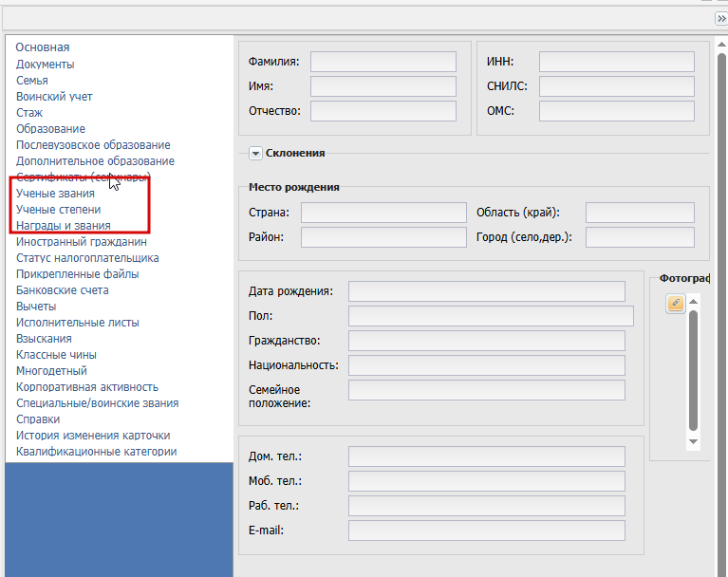Screen dimensions: 728x577
Task: Click the E-mail input field
Action: coord(487,530)
